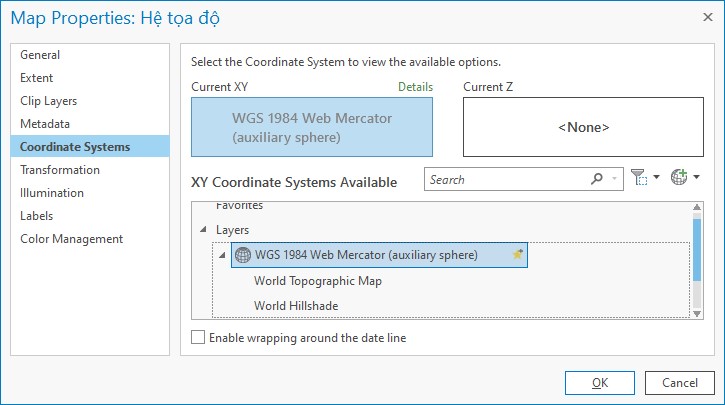
Task: Open the Color Management tab
Action: point(90,239)
